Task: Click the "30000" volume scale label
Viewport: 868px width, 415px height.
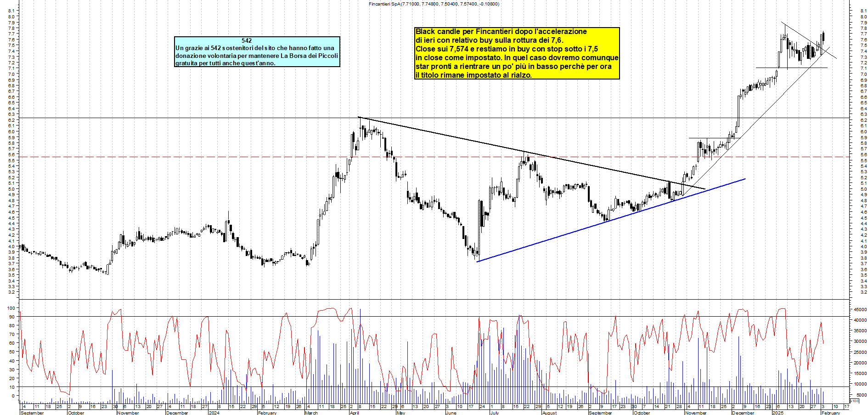Action: [x=860, y=341]
